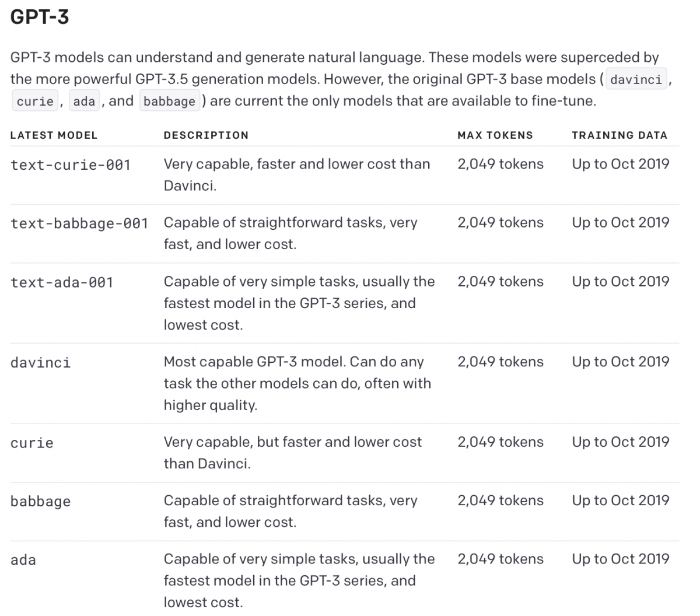This screenshot has height=616, width=700.
Task: Select the text-babbage-001 model name
Action: (x=79, y=223)
